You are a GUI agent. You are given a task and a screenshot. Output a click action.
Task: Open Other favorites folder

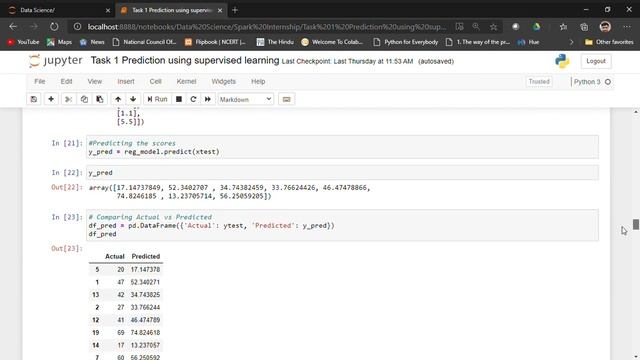tap(609, 42)
